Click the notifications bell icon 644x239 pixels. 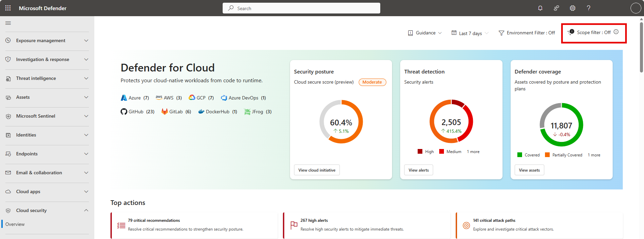point(540,8)
